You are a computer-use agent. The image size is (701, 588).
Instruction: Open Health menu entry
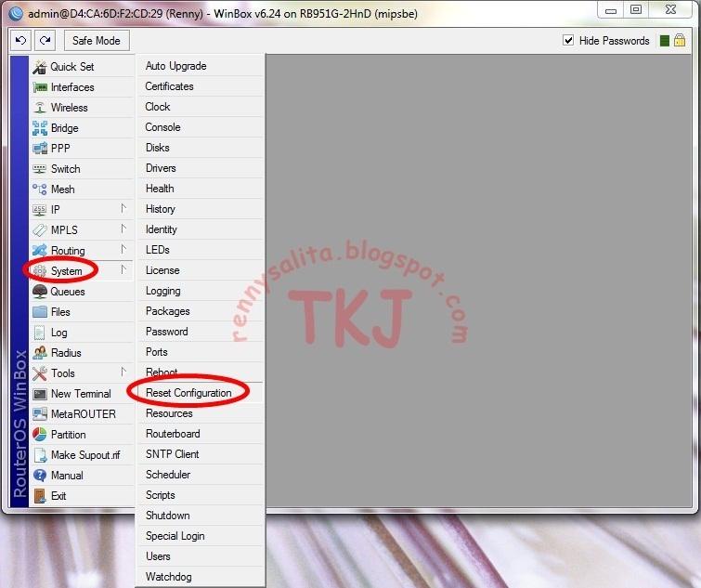(x=201, y=189)
